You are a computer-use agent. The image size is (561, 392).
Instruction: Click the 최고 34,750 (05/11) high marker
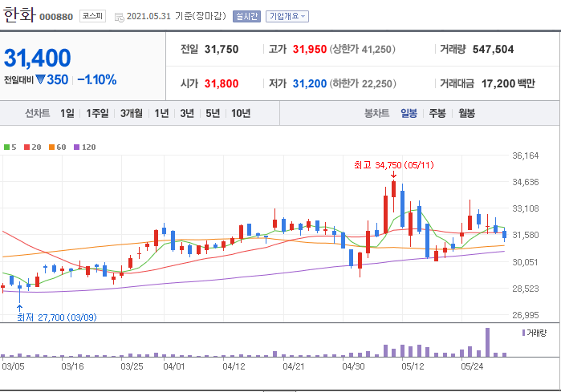(393, 165)
